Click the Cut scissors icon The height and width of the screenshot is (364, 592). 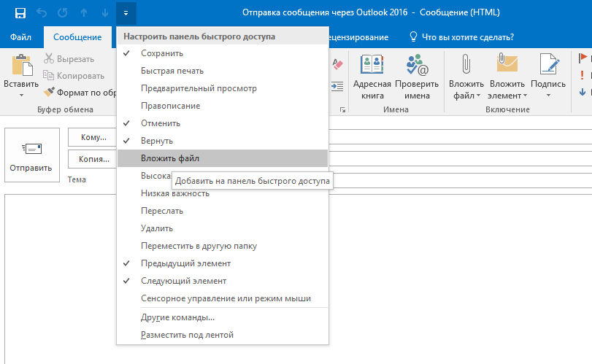pos(50,58)
